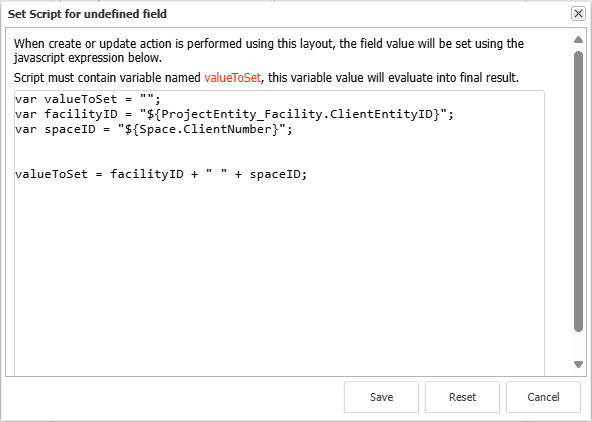
Task: Click the 'When create or update action' description
Action: (x=269, y=50)
